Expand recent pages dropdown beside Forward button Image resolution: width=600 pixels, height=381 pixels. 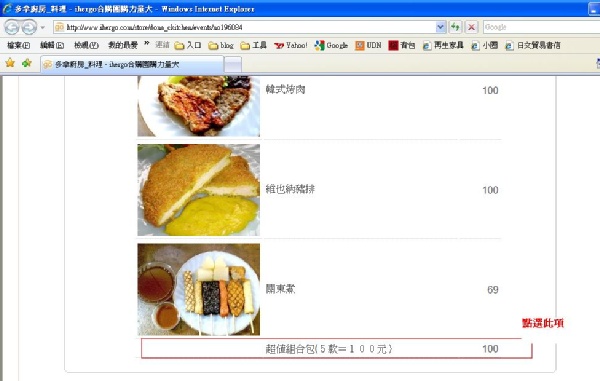42,28
